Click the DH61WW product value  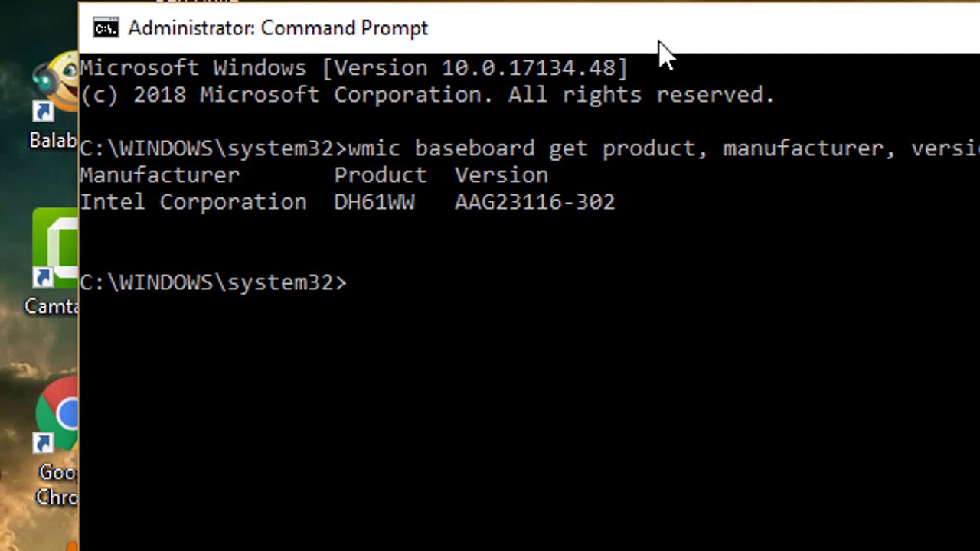(x=374, y=202)
